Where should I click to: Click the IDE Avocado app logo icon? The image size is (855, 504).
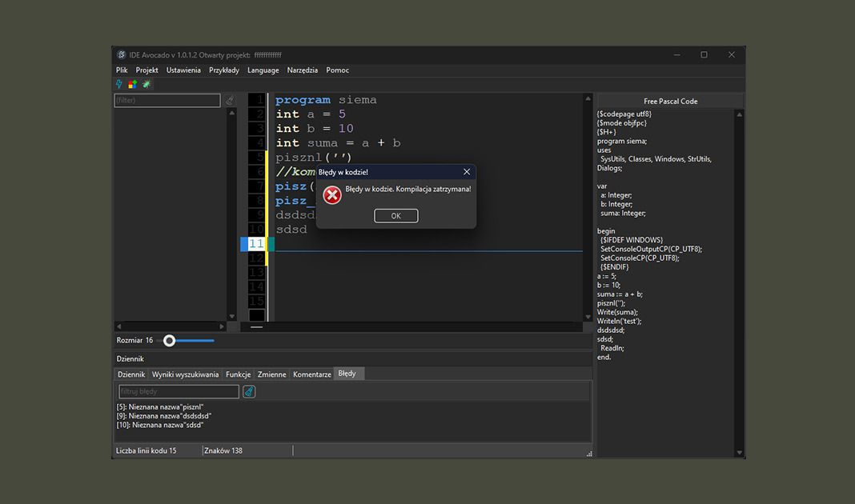(x=122, y=55)
